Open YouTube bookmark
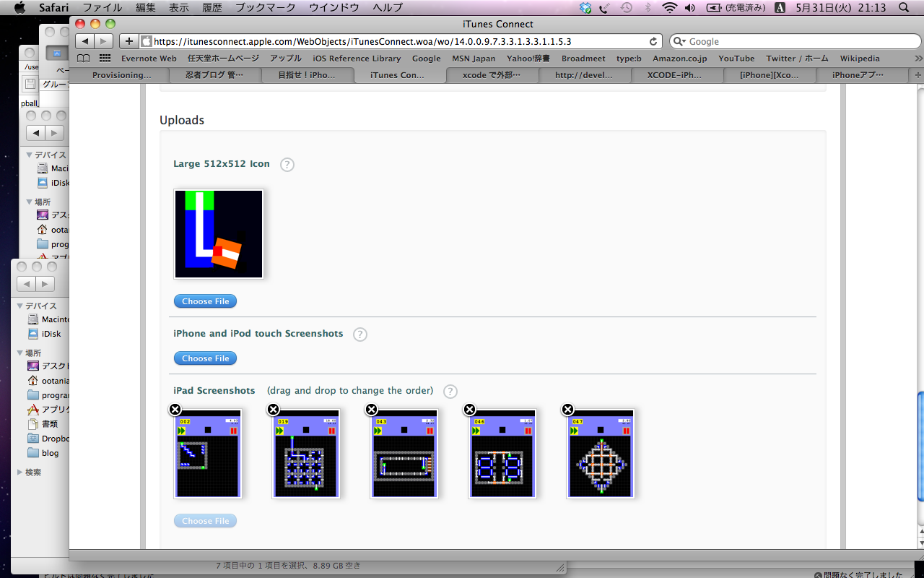Screen dimensions: 924x578 click(736, 59)
